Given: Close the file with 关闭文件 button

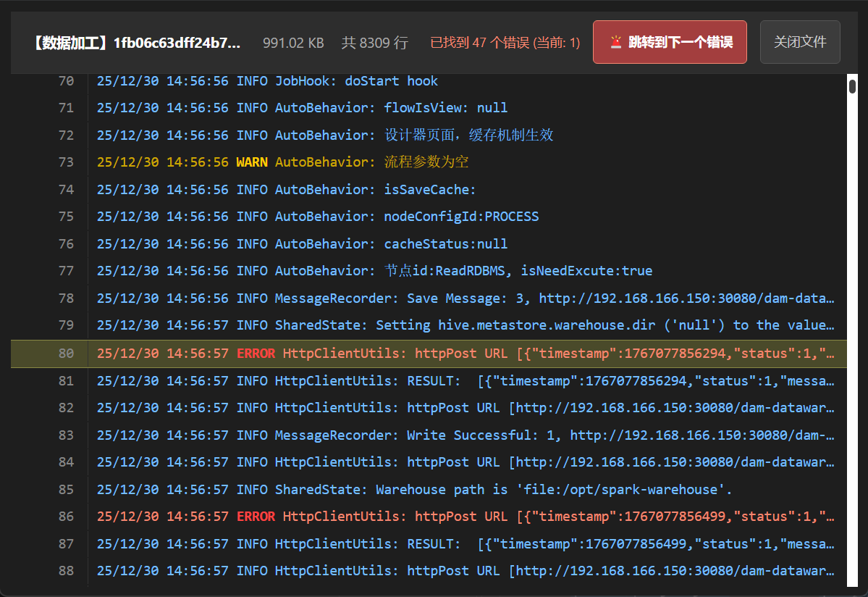Looking at the screenshot, I should 799,42.
